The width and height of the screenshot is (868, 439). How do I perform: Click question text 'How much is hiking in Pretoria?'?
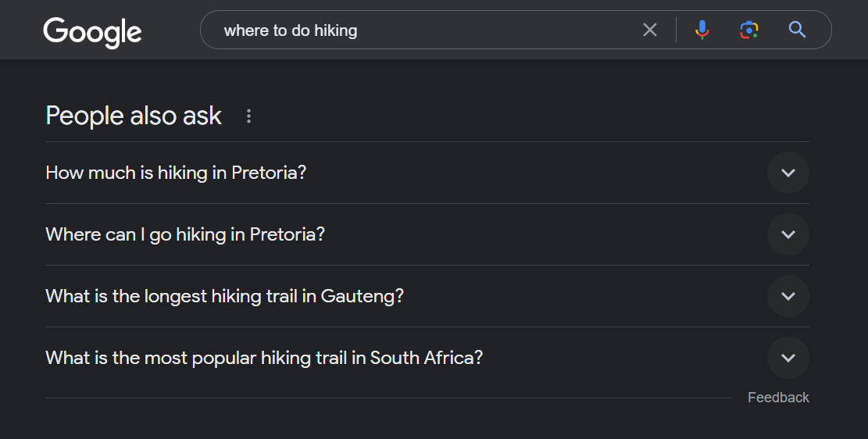coord(176,173)
